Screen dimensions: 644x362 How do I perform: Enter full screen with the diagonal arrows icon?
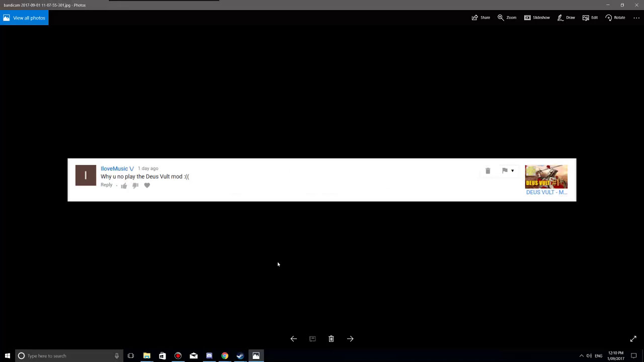point(633,339)
